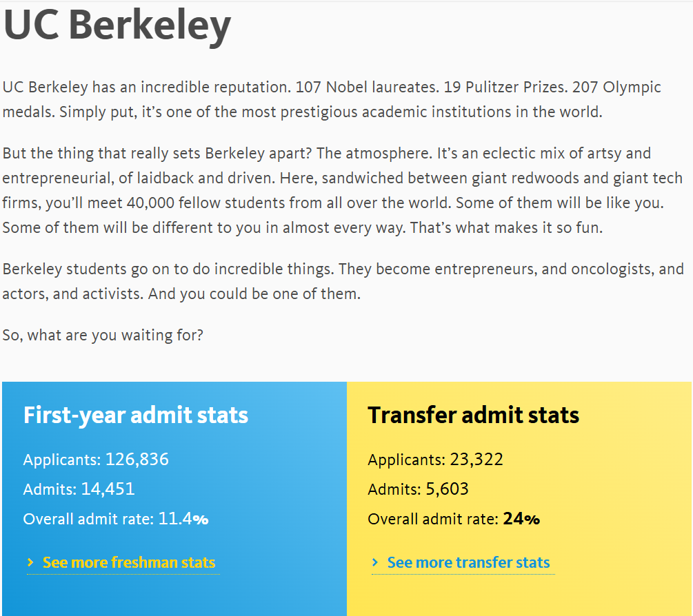The width and height of the screenshot is (693, 616).
Task: Click the text 'So, what are you waiting for?'
Action: coord(103,335)
